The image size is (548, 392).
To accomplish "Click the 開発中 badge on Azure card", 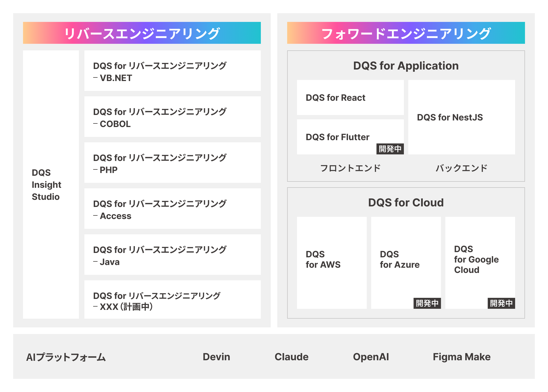I will tap(427, 303).
